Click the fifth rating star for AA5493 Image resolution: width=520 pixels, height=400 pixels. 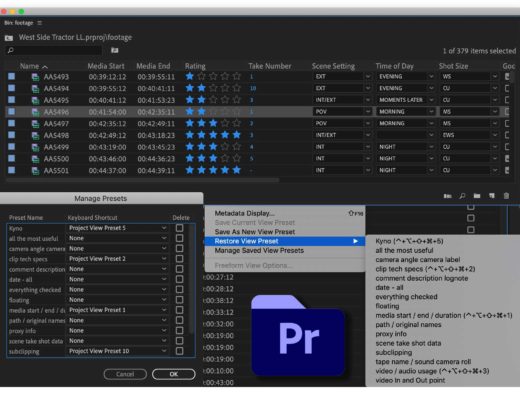click(237, 76)
